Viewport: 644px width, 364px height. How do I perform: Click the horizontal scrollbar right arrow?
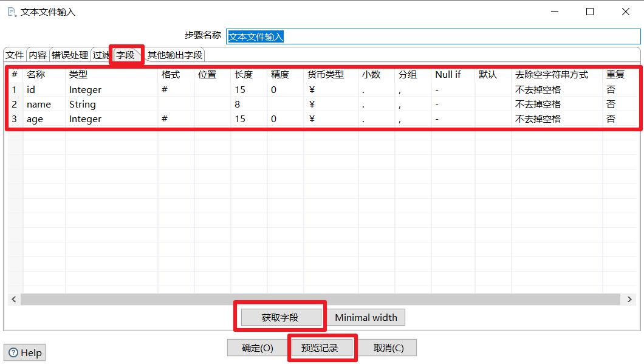pyautogui.click(x=629, y=299)
